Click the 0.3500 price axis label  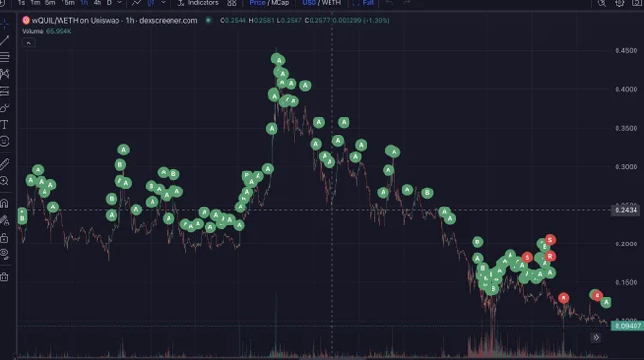[x=626, y=128]
